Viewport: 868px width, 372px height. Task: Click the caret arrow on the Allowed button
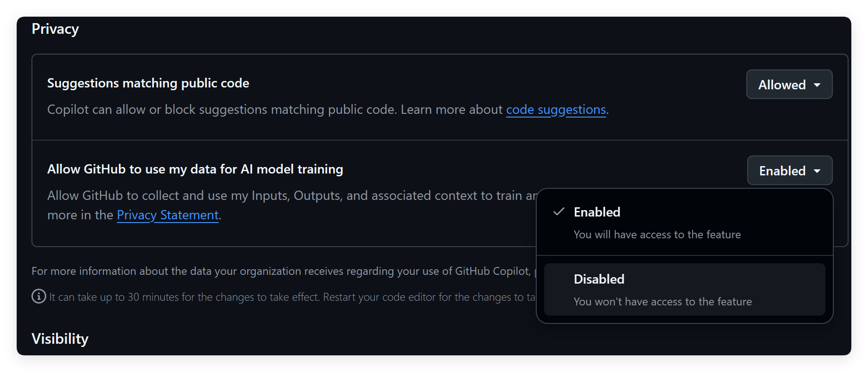(x=817, y=85)
